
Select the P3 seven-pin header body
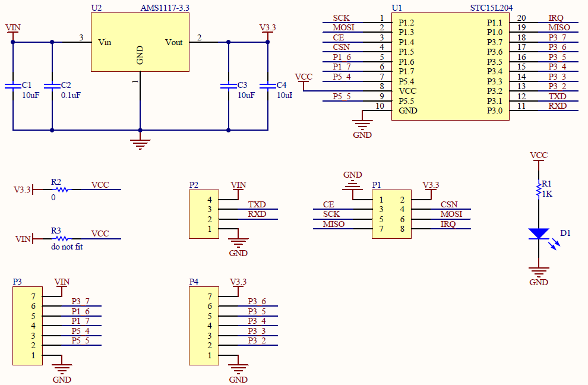point(28,326)
